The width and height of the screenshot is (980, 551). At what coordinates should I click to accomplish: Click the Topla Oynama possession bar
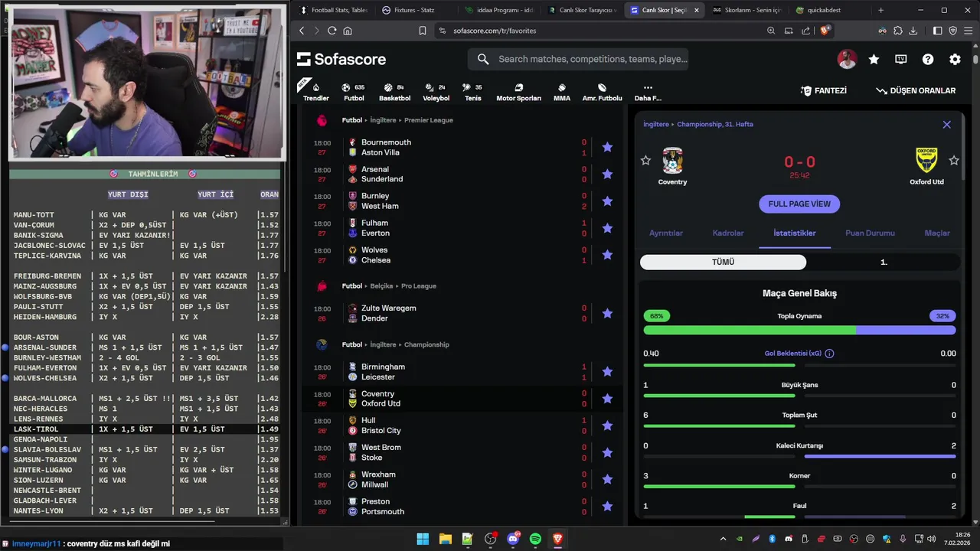tap(799, 330)
